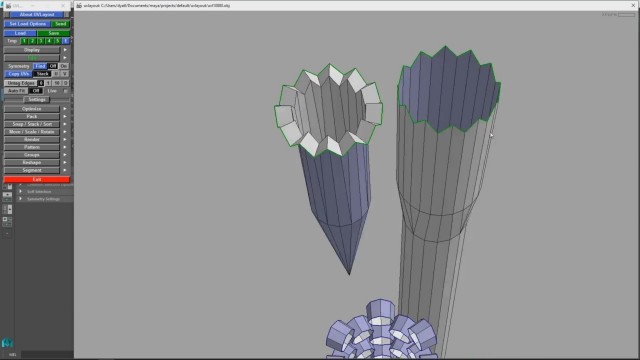Screen dimensions: 640x360
Task: Click the Maya logo icon at bottom left
Action: click(x=7, y=342)
